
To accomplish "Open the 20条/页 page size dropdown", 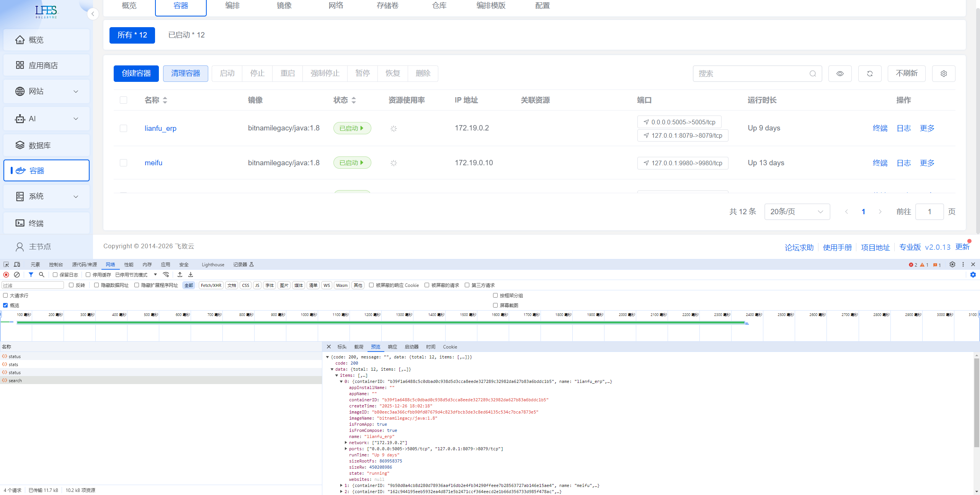I will click(797, 212).
